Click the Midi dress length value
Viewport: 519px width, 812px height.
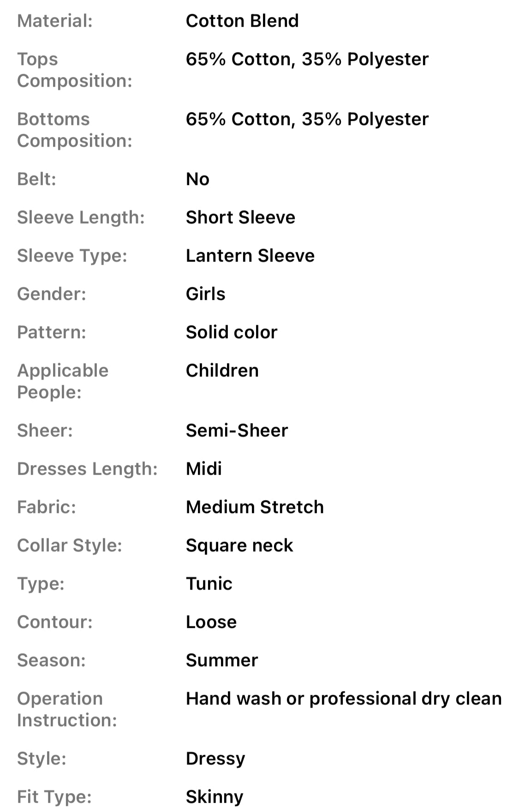[x=203, y=469]
